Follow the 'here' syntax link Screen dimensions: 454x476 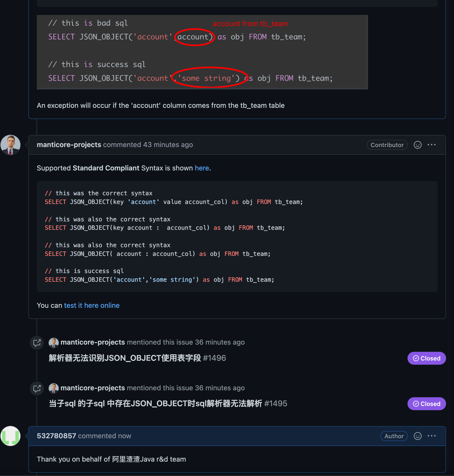(202, 168)
